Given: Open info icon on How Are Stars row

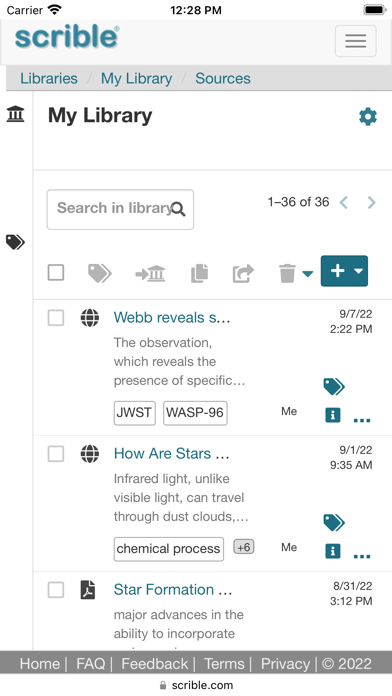Looking at the screenshot, I should pyautogui.click(x=333, y=551).
